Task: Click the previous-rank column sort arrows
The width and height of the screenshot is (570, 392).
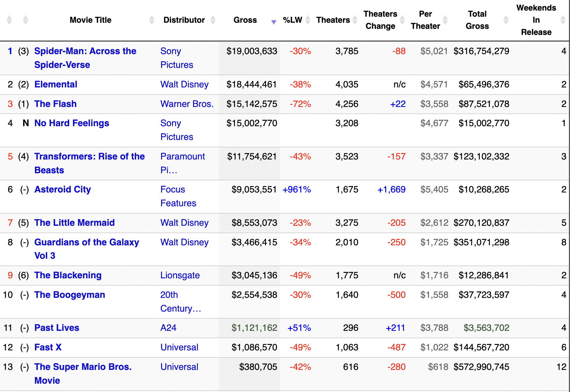Action: click(26, 20)
